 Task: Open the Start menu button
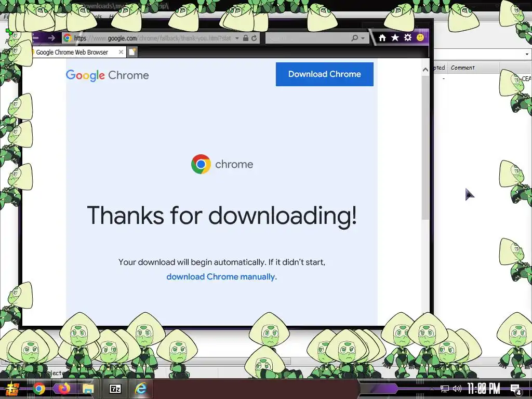click(12, 389)
